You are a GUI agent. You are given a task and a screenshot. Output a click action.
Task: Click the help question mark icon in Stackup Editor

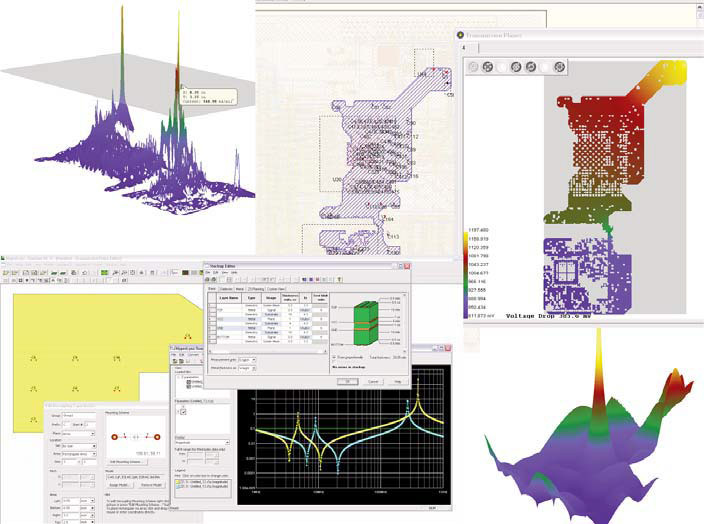[x=338, y=280]
